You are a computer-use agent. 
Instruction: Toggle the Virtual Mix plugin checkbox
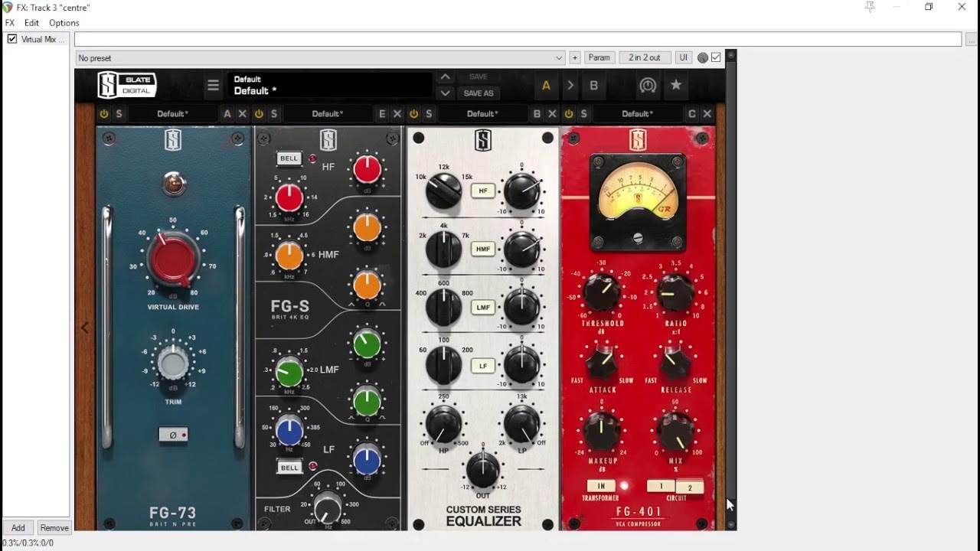tap(12, 39)
